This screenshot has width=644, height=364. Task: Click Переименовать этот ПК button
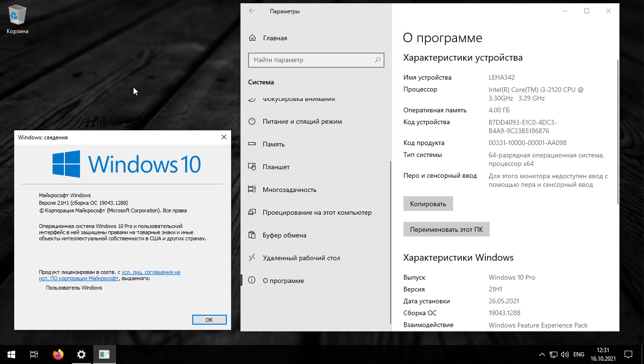[447, 229]
